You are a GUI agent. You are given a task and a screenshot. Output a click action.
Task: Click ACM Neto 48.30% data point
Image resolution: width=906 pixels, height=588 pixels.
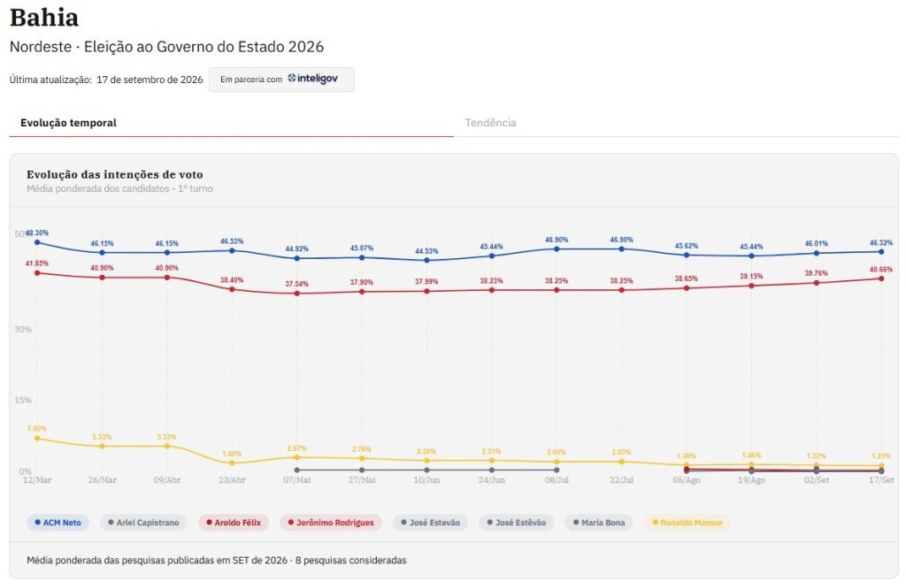coord(37,242)
